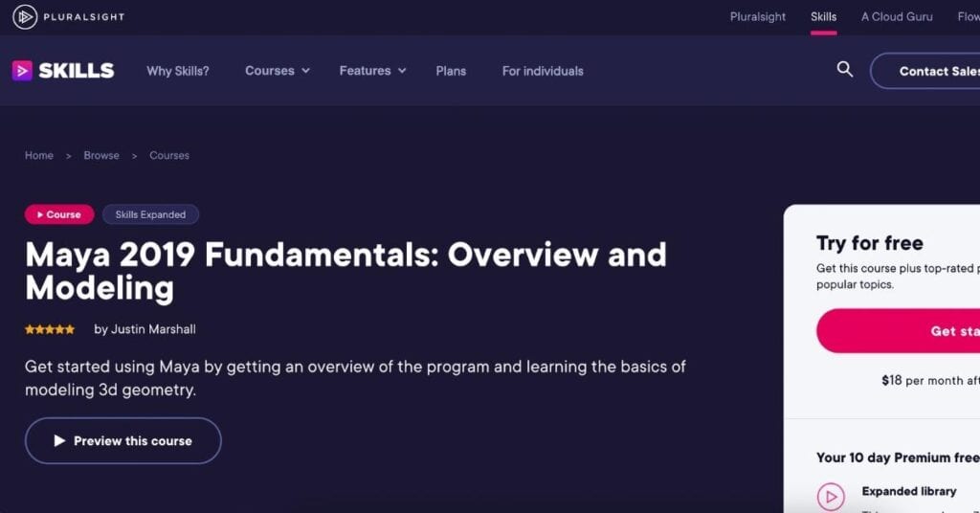Click the course description paragraph
This screenshot has height=513, width=980.
[x=355, y=378]
